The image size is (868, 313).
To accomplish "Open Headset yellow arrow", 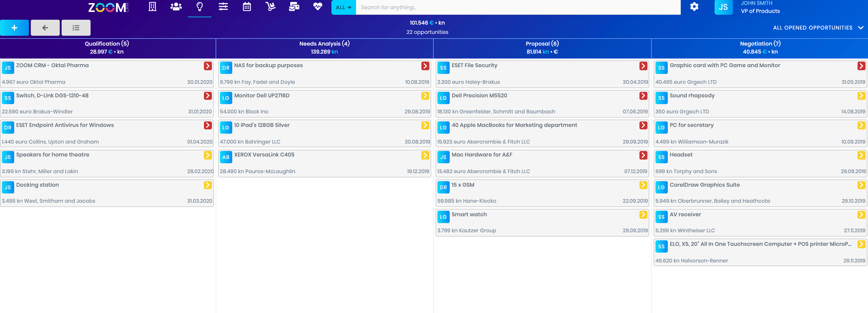I will point(861,155).
